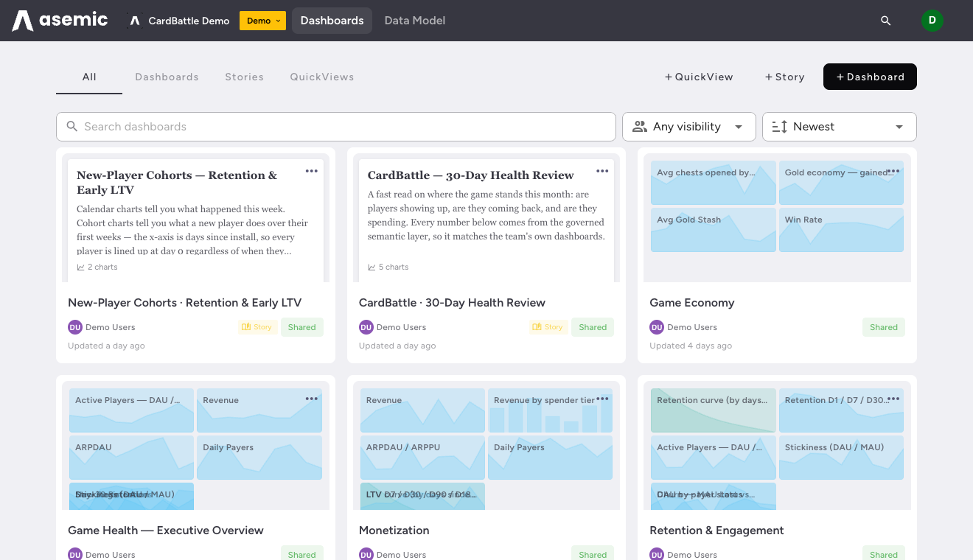Open the search magnifier icon in top bar
Image resolution: width=973 pixels, height=560 pixels.
click(886, 21)
